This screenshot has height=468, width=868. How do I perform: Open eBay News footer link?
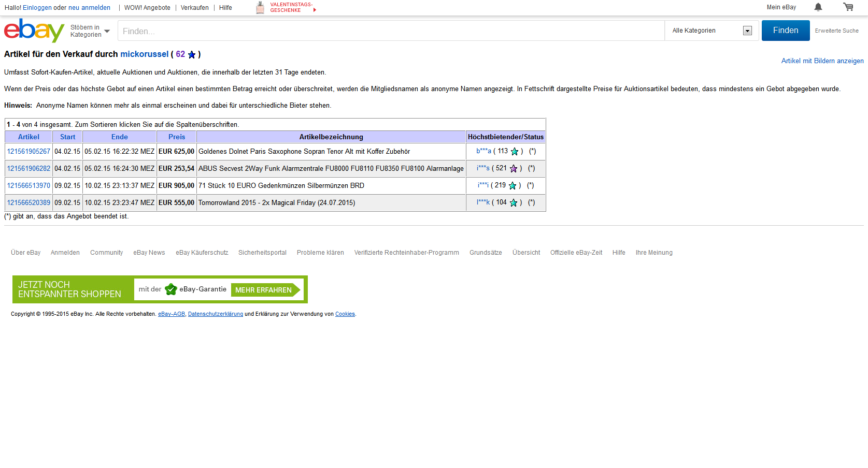149,253
